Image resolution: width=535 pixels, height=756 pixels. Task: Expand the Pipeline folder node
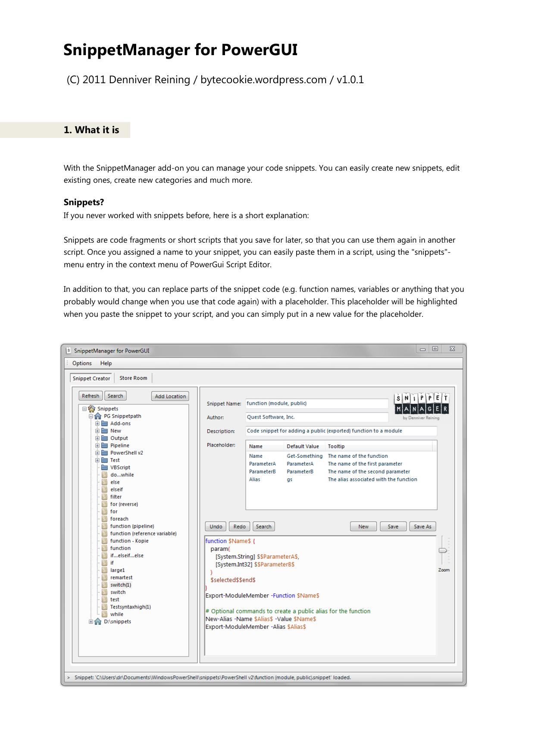pyautogui.click(x=97, y=445)
